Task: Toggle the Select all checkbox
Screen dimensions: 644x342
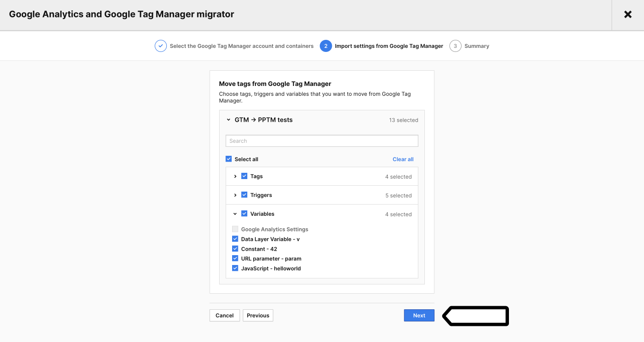Action: point(229,159)
